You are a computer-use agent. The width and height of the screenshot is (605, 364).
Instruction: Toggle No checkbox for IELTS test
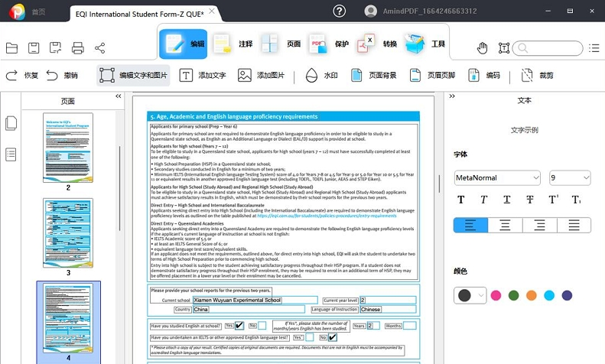point(333,337)
